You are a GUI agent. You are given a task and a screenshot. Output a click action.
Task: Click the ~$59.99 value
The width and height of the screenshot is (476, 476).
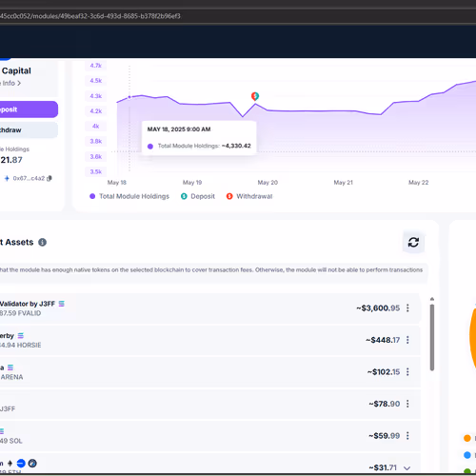385,436
